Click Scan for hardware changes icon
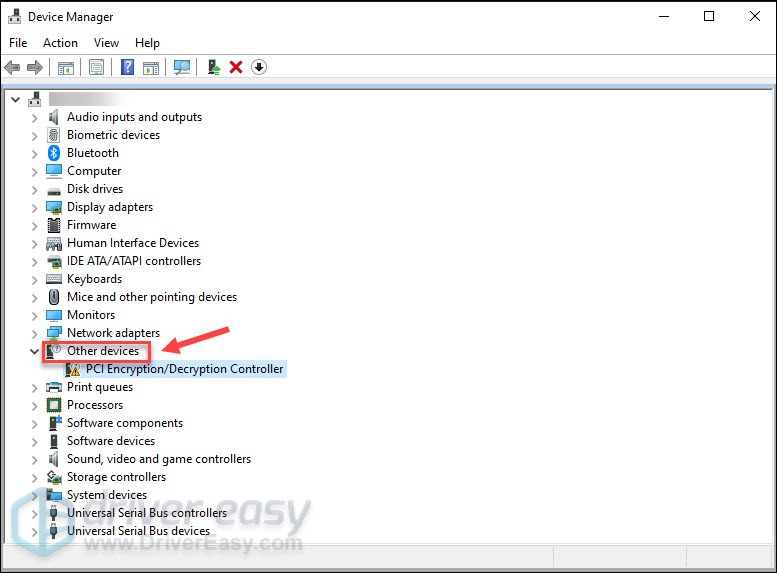The height and width of the screenshot is (573, 777). (x=181, y=67)
